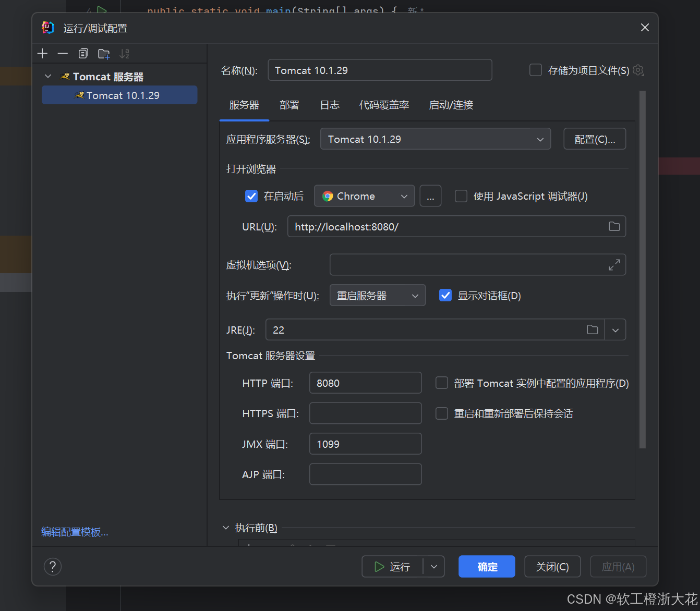Open JRE version dropdown arrow
Image resolution: width=700 pixels, height=611 pixels.
(x=615, y=330)
